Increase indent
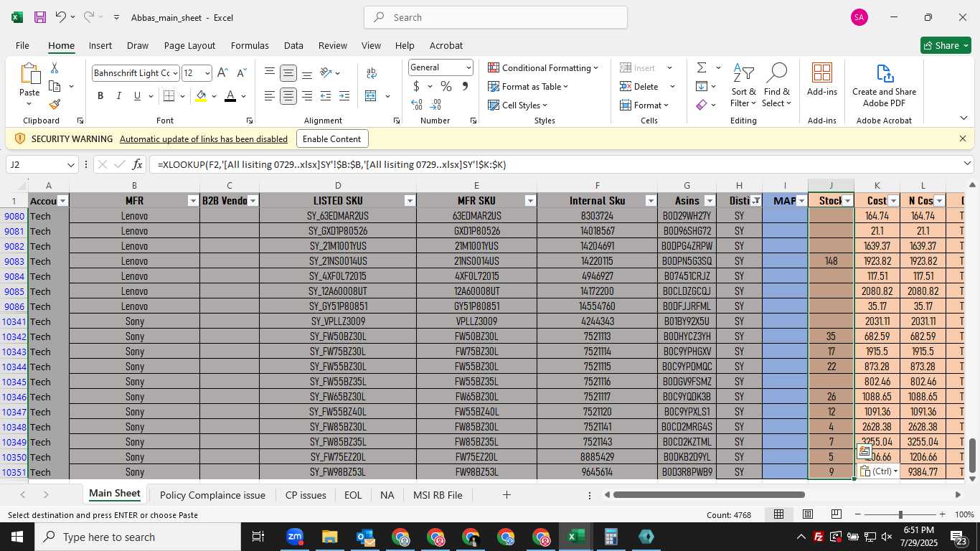 344,96
